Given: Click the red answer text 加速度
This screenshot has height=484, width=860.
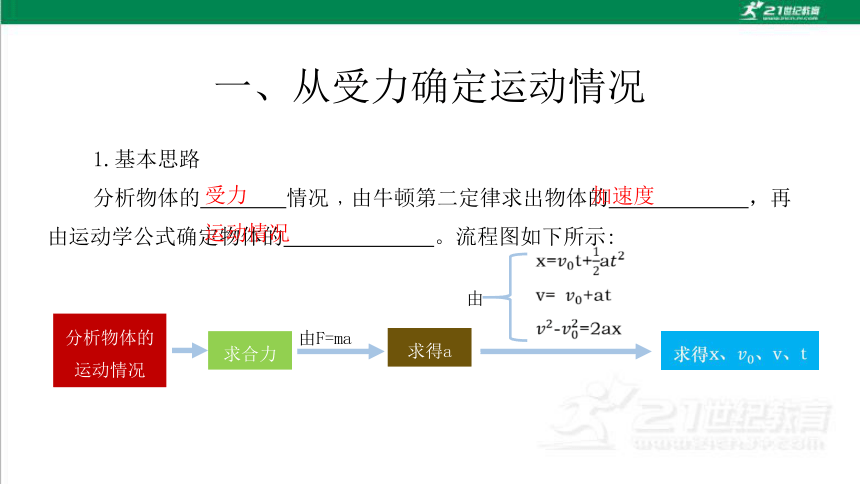Looking at the screenshot, I should pos(624,196).
